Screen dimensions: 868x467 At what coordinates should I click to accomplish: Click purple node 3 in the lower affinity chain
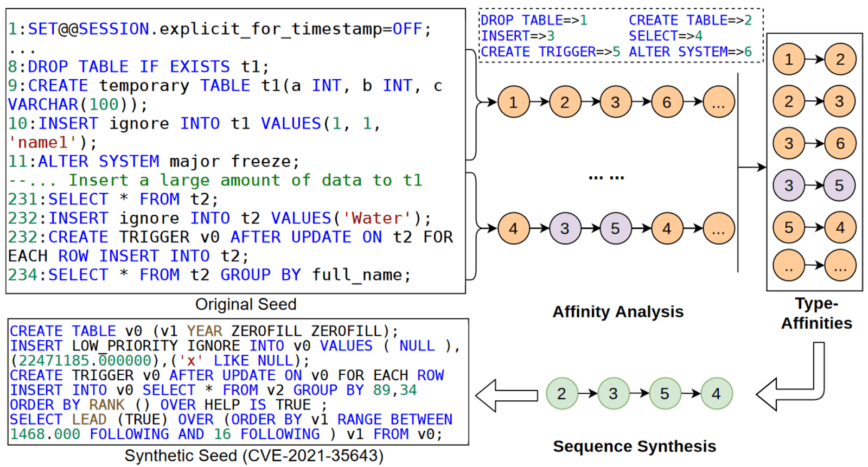pos(565,228)
